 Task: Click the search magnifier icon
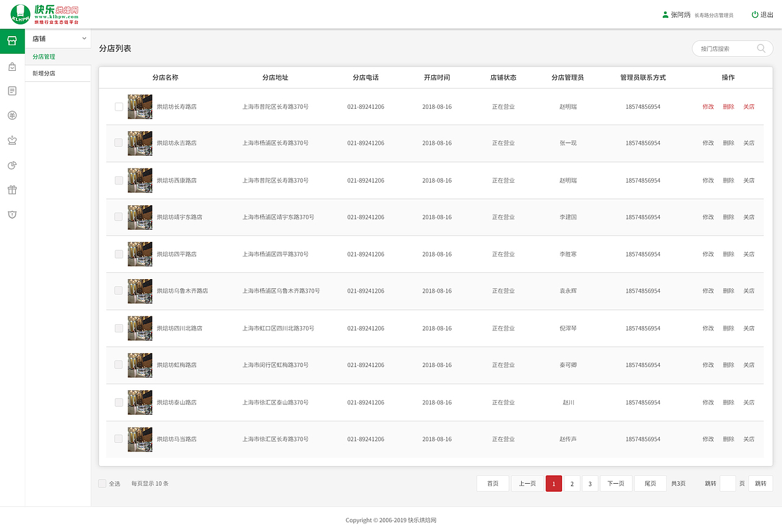(761, 48)
